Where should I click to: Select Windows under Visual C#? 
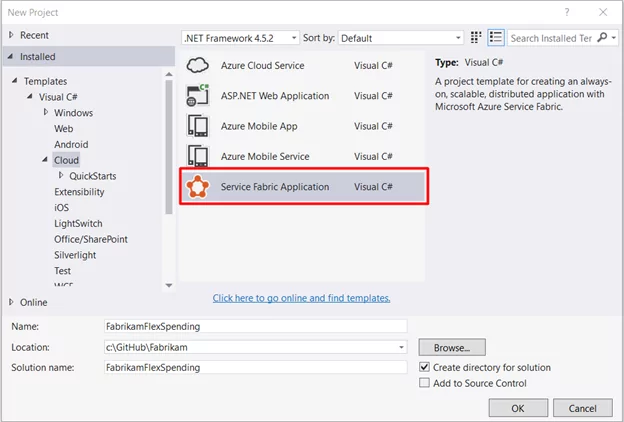tap(74, 113)
